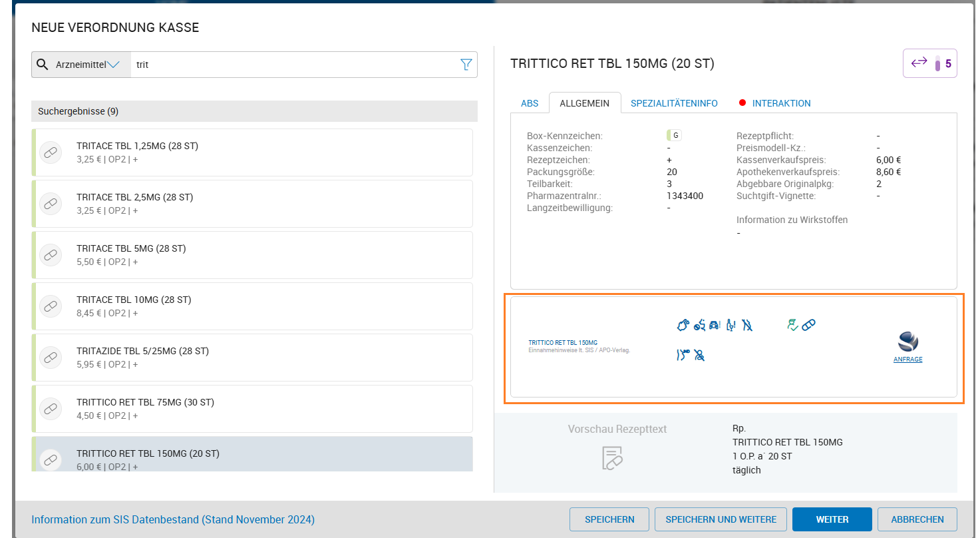
Task: Switch to the ABS tab
Action: click(x=530, y=103)
